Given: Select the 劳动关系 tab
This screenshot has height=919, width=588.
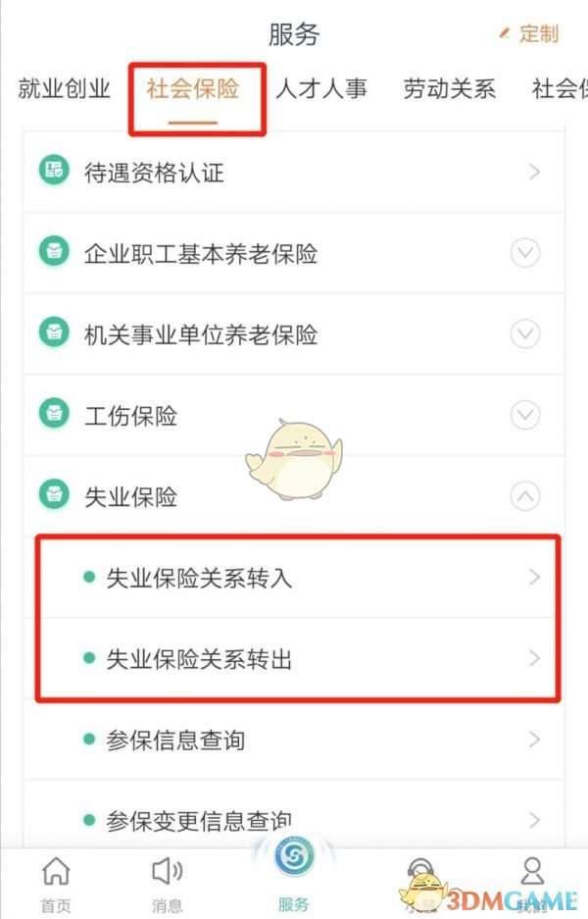Looking at the screenshot, I should [x=449, y=88].
